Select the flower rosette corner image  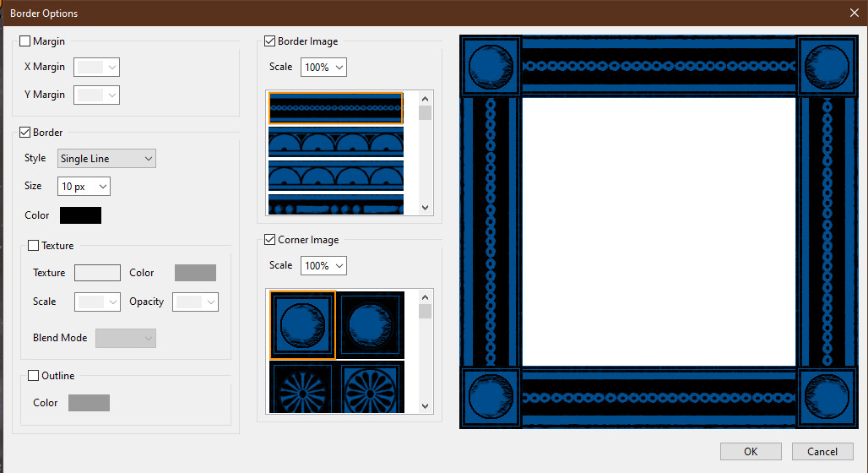(x=371, y=387)
